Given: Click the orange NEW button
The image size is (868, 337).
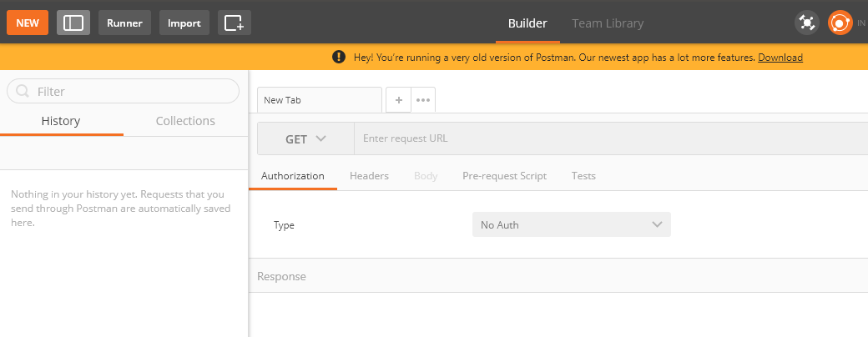Looking at the screenshot, I should point(28,23).
